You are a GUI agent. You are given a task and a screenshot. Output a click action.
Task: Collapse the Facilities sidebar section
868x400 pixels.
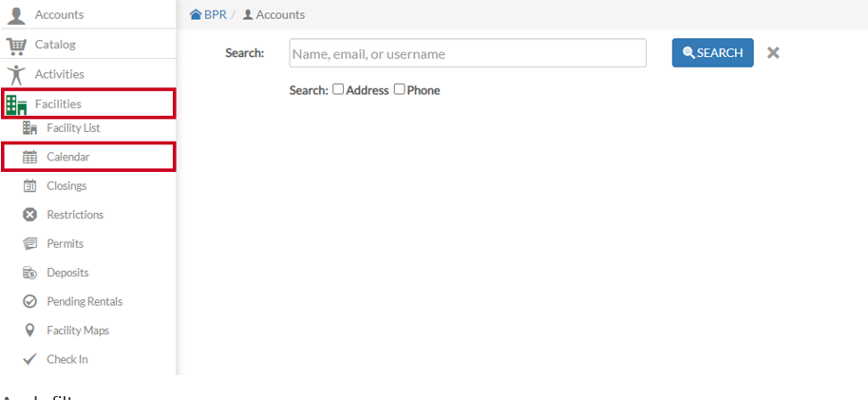click(x=88, y=104)
